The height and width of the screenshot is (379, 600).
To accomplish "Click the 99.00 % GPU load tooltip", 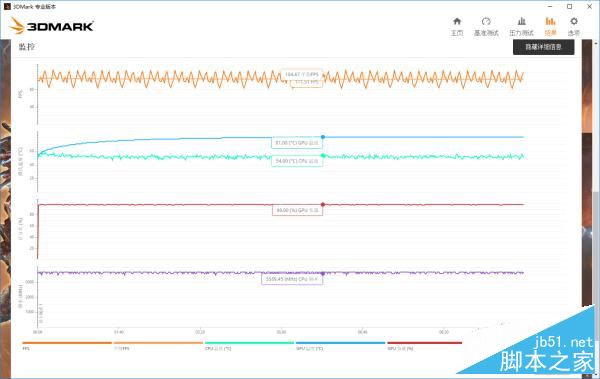I will [x=297, y=210].
